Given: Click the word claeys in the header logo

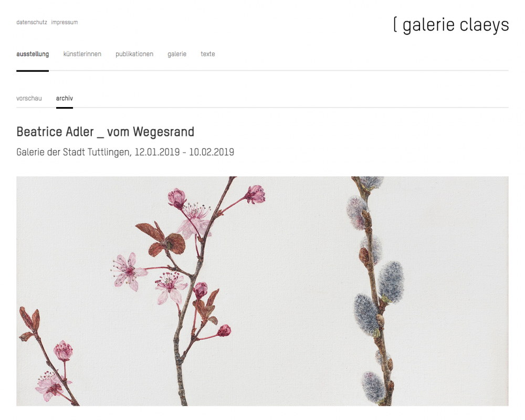Looking at the screenshot, I should 484,25.
